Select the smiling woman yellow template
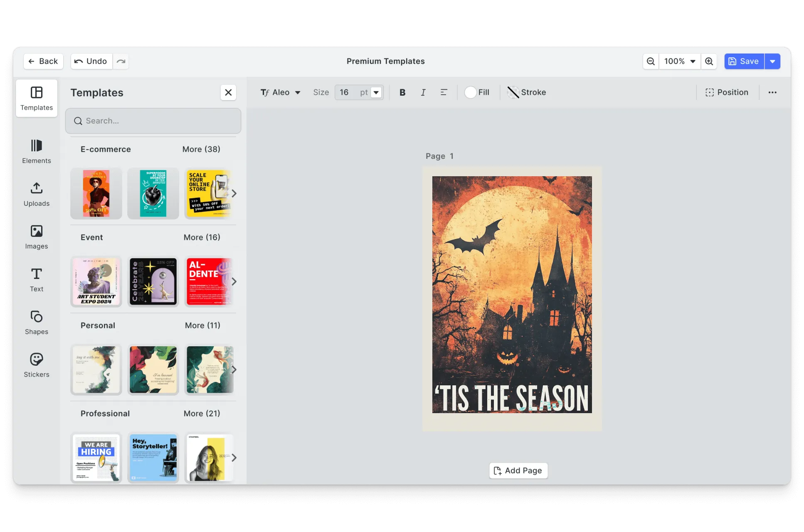This screenshot has height=532, width=804. click(209, 458)
